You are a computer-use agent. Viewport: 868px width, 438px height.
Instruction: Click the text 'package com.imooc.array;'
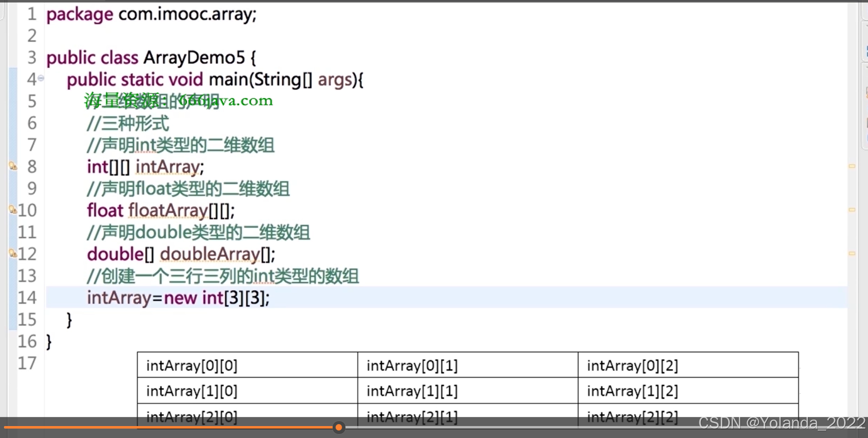[x=152, y=14]
